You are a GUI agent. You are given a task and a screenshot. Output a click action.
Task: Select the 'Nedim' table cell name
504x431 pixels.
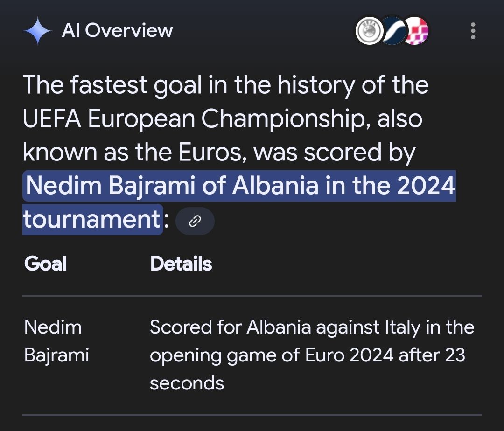53,327
